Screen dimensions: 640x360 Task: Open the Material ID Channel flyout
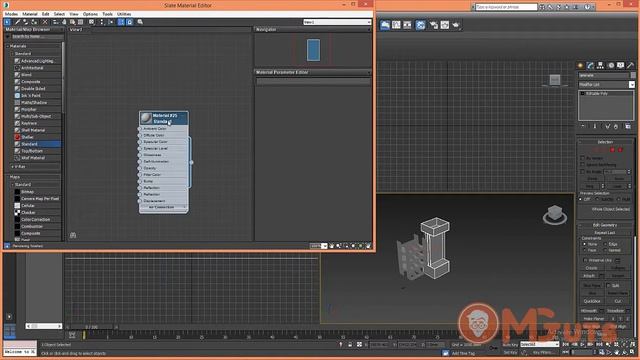[92, 22]
